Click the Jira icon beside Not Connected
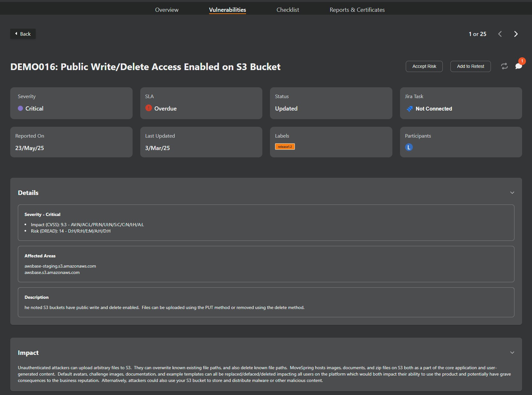 point(410,109)
